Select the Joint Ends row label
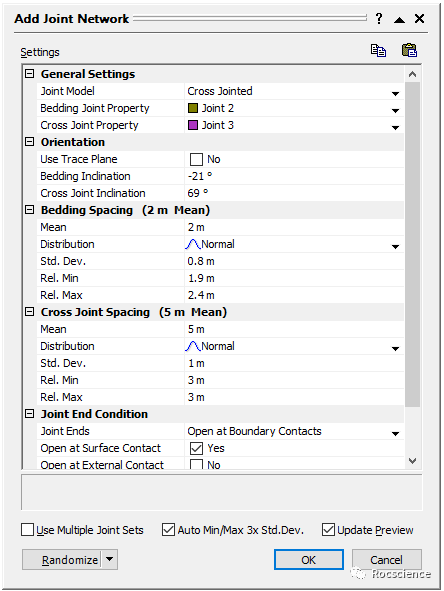This screenshot has height=591, width=444. click(65, 431)
